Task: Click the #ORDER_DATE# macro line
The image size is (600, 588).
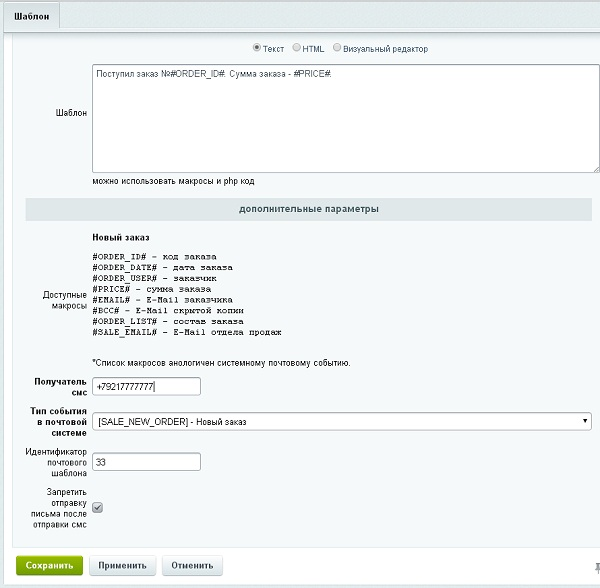Action: click(x=162, y=267)
